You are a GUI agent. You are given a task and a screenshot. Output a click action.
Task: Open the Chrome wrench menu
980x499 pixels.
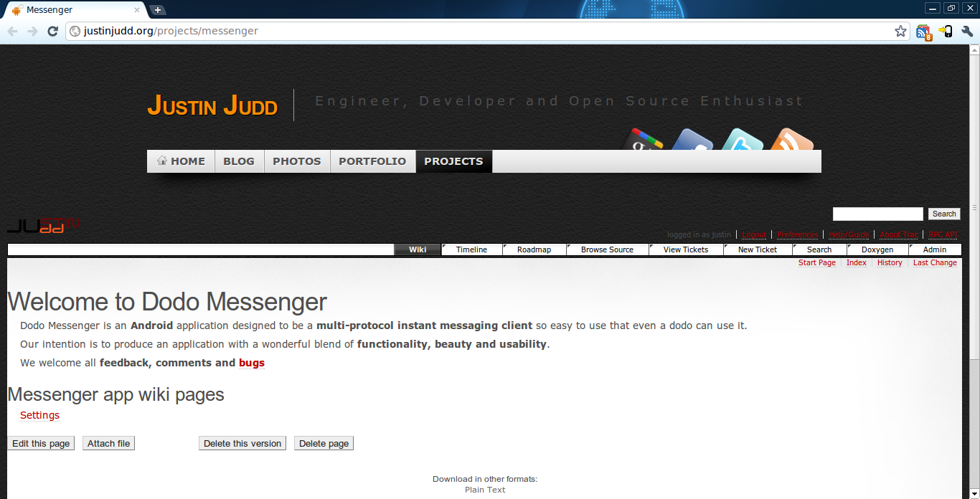point(967,32)
